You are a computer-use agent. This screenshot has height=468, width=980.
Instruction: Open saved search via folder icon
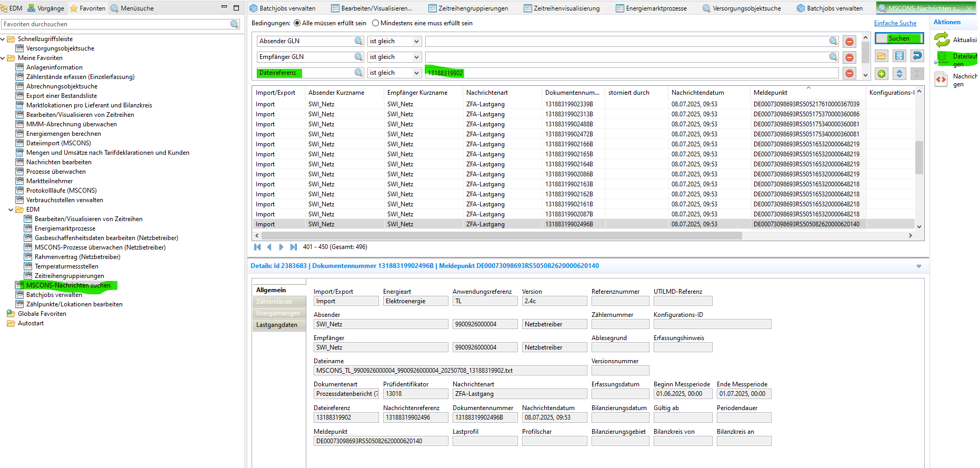(x=882, y=56)
